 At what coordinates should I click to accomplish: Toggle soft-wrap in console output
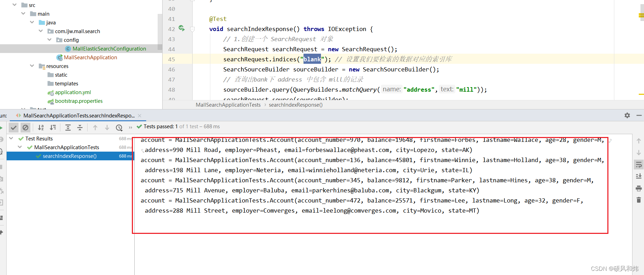[639, 165]
